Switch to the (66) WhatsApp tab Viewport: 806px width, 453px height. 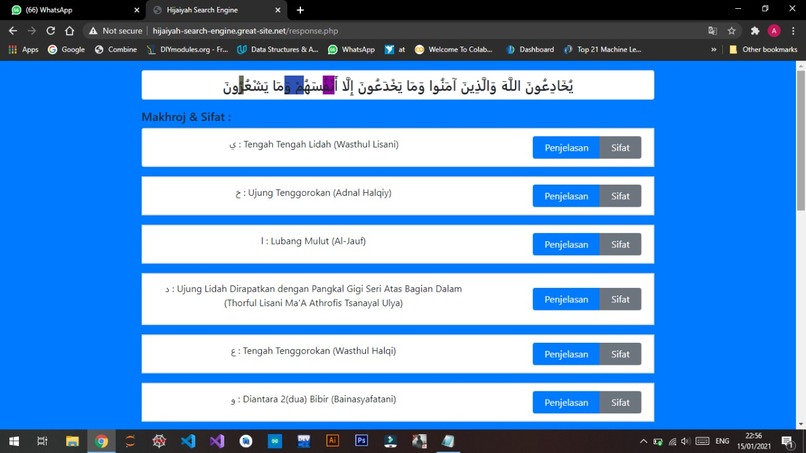click(74, 10)
